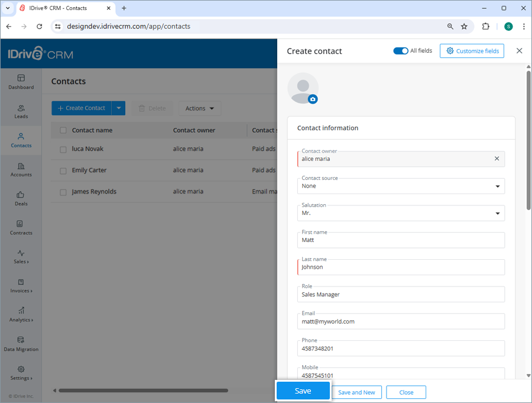Open the Data Migration section
This screenshot has height=403, width=532.
point(21,344)
